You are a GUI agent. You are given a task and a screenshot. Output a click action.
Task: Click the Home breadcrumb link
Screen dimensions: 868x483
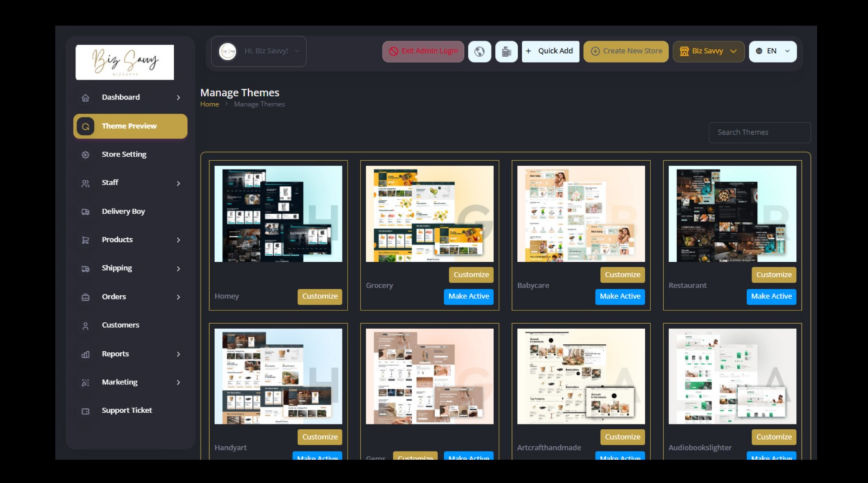click(209, 105)
